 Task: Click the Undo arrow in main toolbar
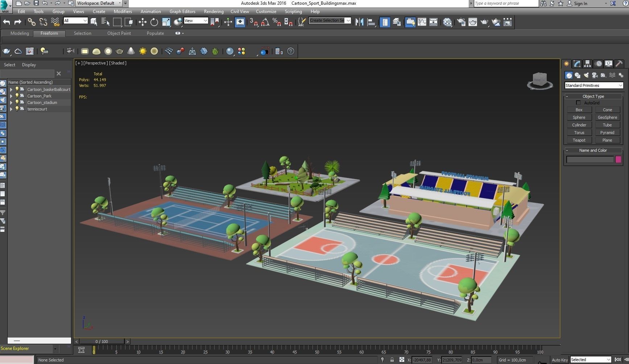[7, 22]
